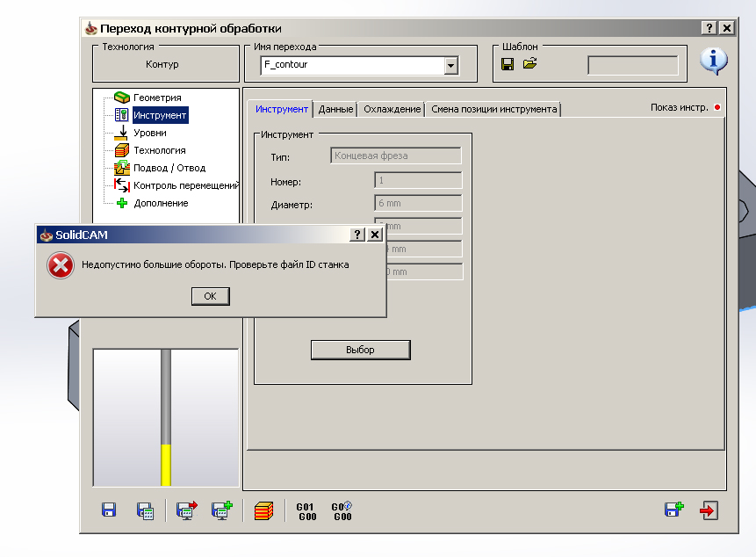This screenshot has width=756, height=557.
Task: Click the striped layered box toolbar icon
Action: [x=263, y=510]
